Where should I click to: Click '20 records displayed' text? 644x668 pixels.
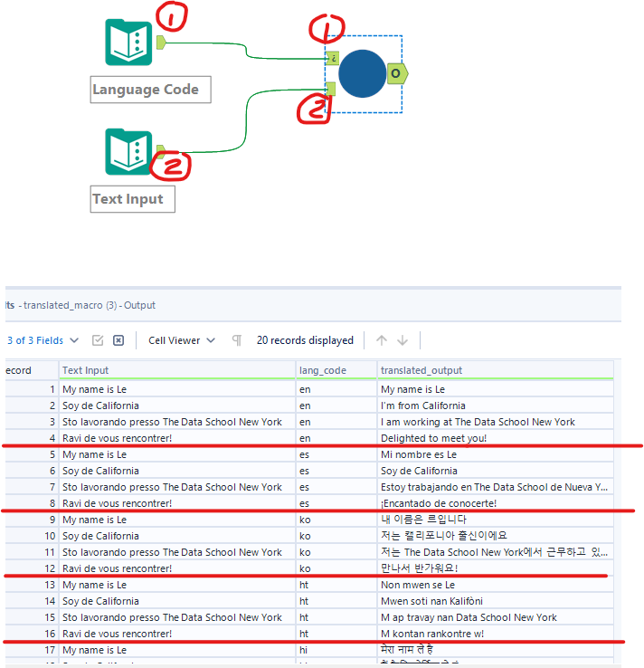[x=305, y=340]
